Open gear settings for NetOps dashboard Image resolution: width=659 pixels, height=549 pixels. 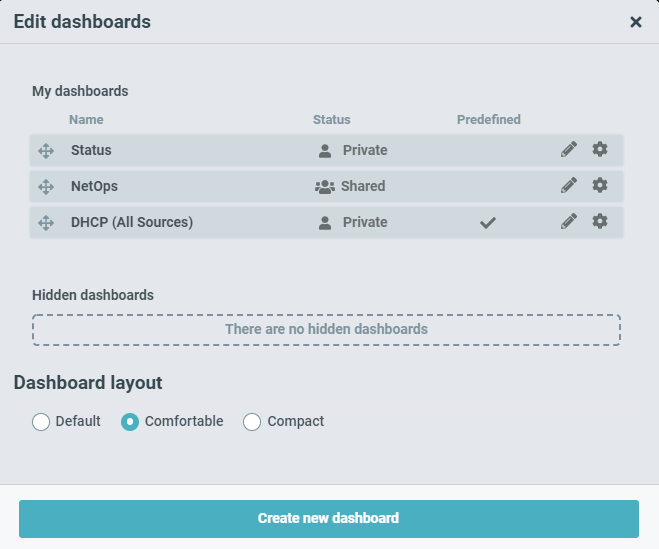(600, 186)
